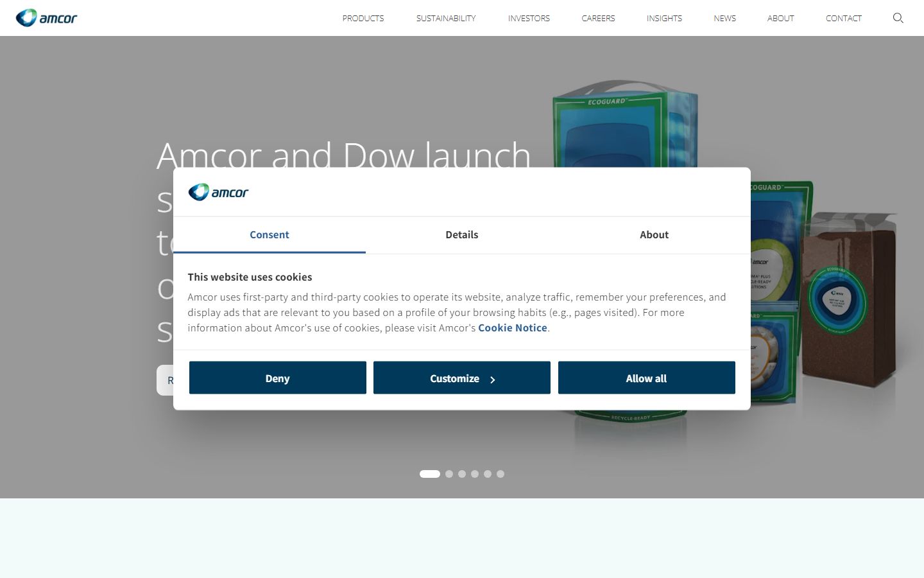Go to the fourth carousel slide dot
This screenshot has height=578, width=924.
[x=475, y=474]
